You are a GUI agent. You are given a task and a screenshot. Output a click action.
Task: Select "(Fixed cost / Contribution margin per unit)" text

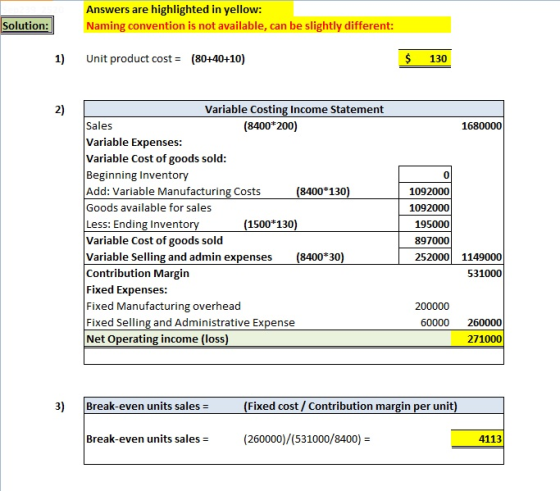click(350, 406)
